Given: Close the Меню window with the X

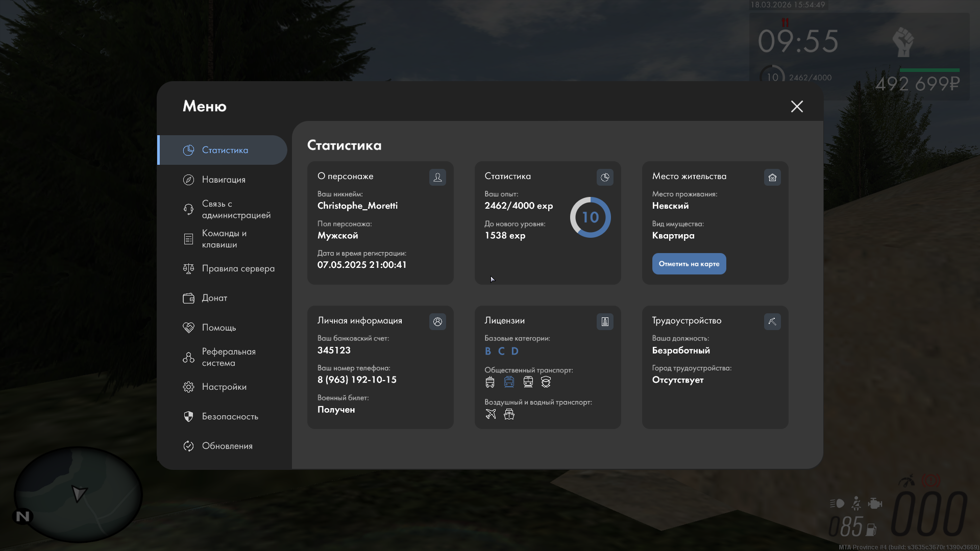Looking at the screenshot, I should tap(797, 106).
